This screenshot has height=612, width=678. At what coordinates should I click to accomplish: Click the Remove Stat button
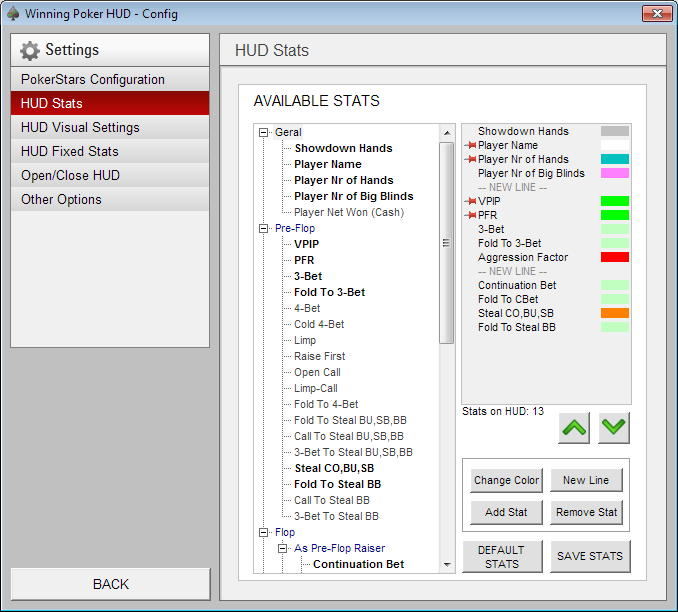coord(586,512)
